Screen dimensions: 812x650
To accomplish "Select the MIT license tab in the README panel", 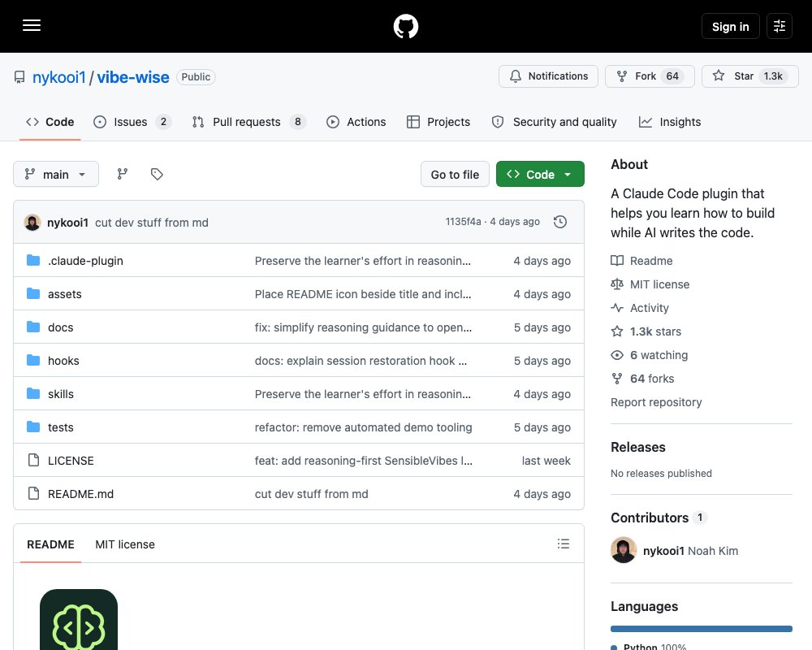I will (125, 544).
